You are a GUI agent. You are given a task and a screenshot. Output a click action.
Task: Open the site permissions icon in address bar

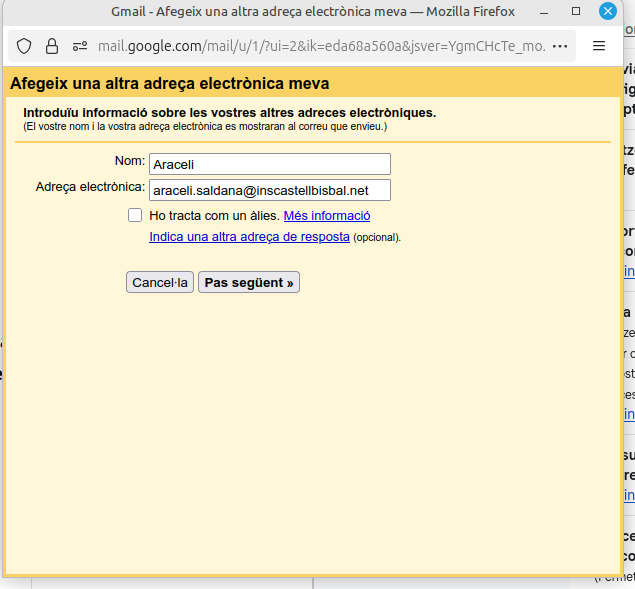pyautogui.click(x=80, y=46)
